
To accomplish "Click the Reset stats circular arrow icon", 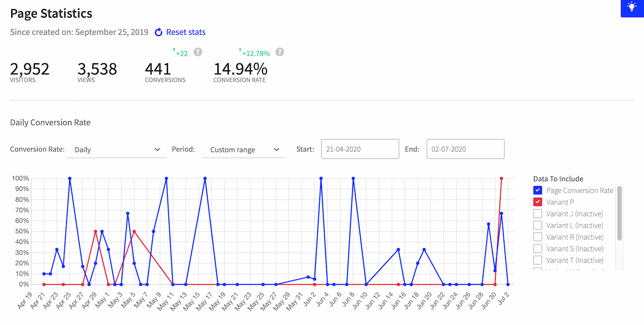I will (158, 33).
